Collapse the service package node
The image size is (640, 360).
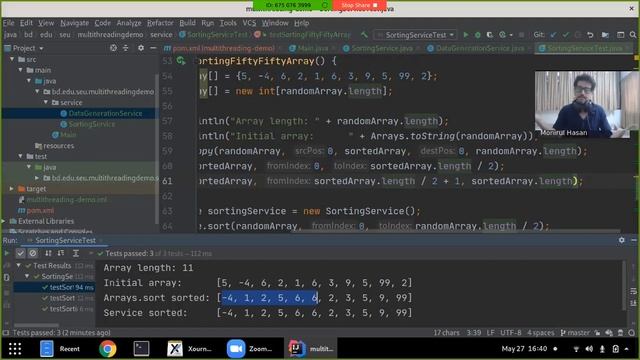(x=46, y=102)
